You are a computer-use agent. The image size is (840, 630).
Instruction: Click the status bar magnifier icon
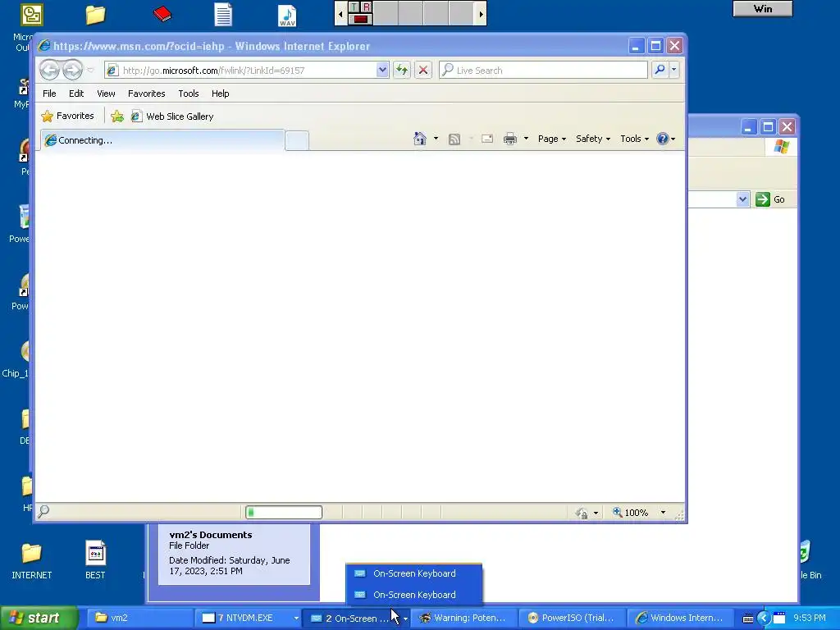[44, 512]
